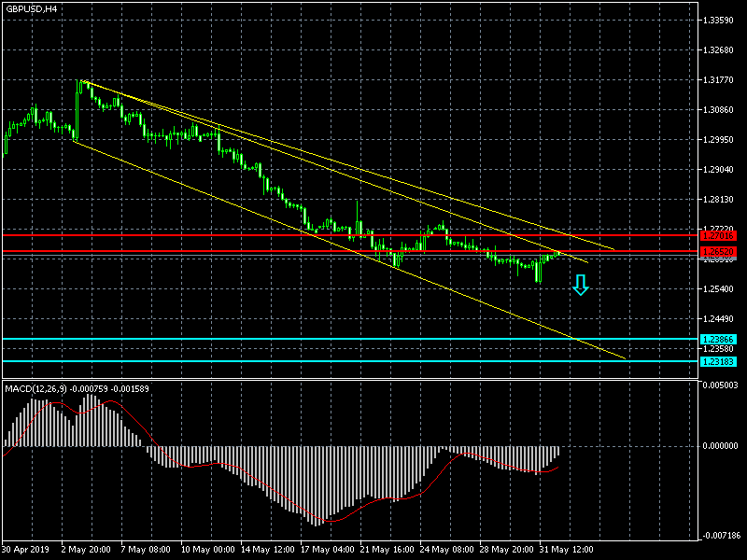Select the red 1.26520 price label
This screenshot has height=560, width=747.
pyautogui.click(x=718, y=252)
